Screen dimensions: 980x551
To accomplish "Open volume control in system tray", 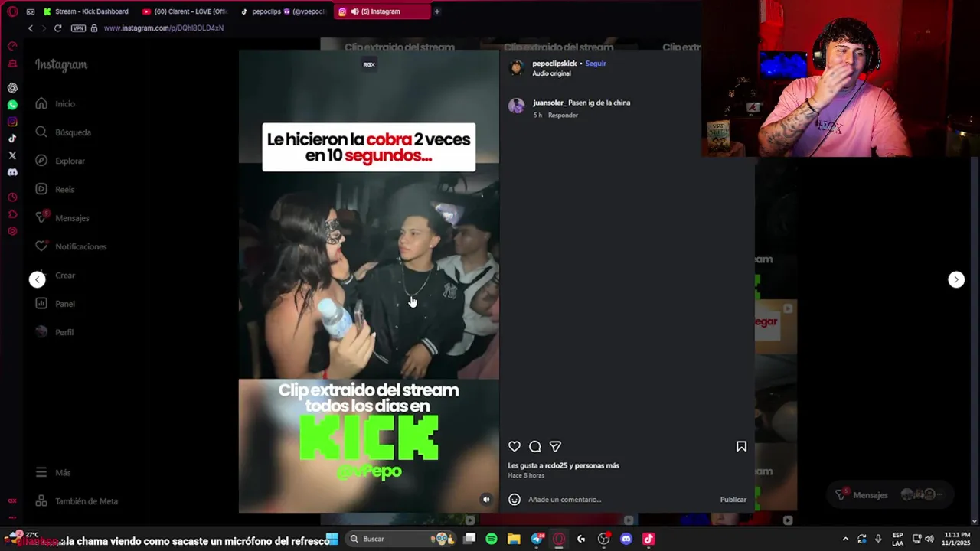I will coord(929,539).
